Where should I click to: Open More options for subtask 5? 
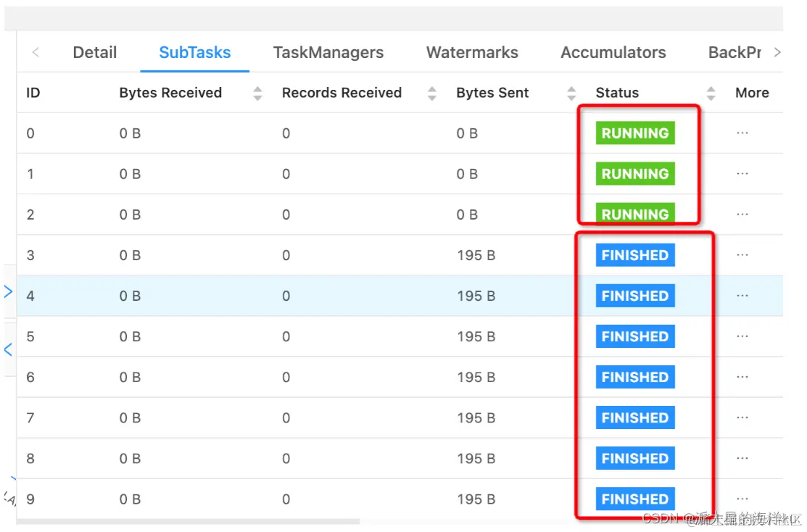pos(742,336)
